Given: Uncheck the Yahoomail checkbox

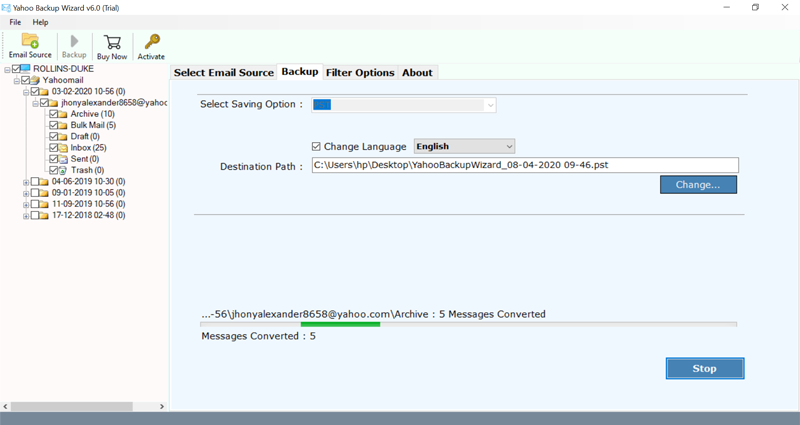Looking at the screenshot, I should click(25, 80).
